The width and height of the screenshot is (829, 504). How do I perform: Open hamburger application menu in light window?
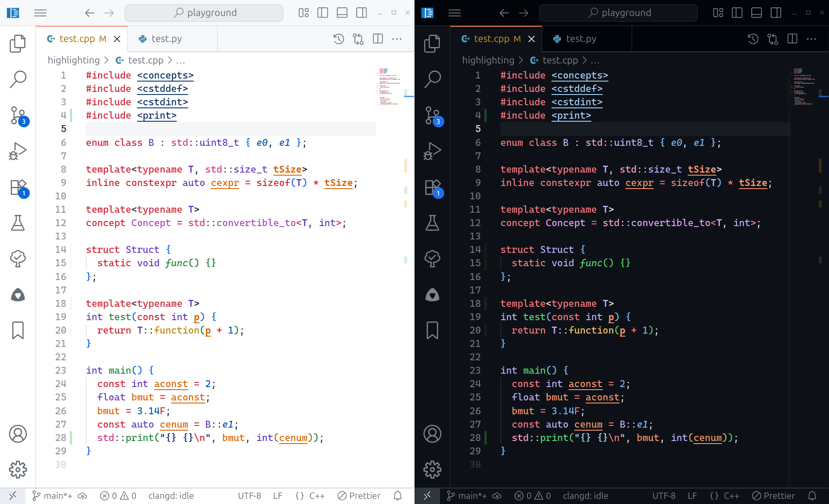pos(40,13)
